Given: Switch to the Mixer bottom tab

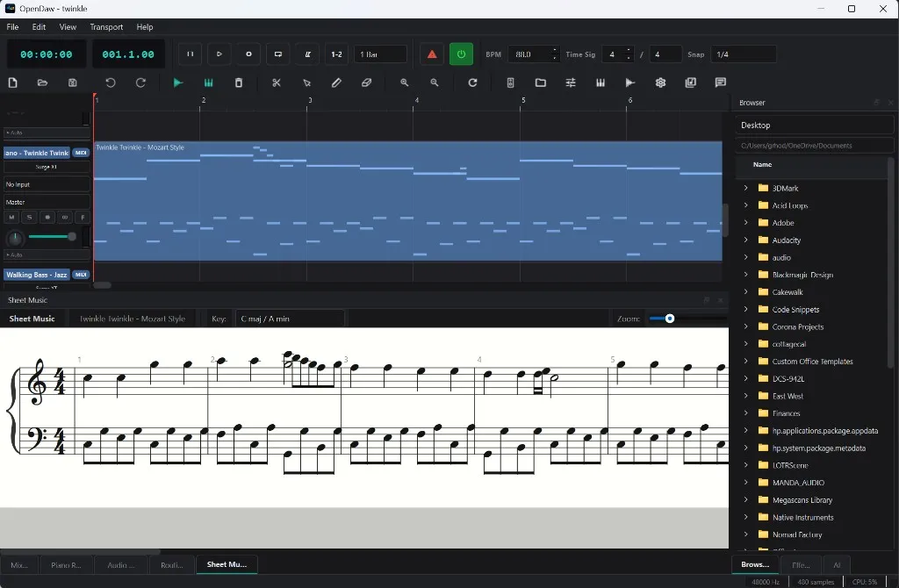Looking at the screenshot, I should click(x=19, y=564).
